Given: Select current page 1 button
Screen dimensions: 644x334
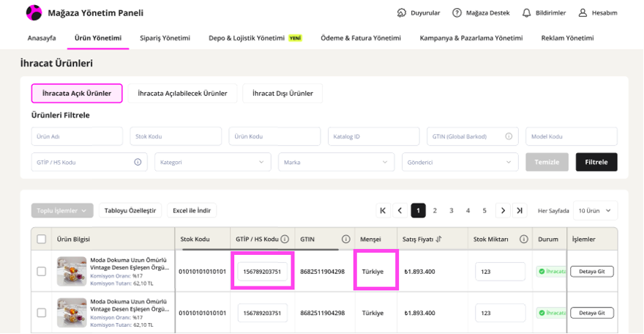Looking at the screenshot, I should [x=418, y=211].
